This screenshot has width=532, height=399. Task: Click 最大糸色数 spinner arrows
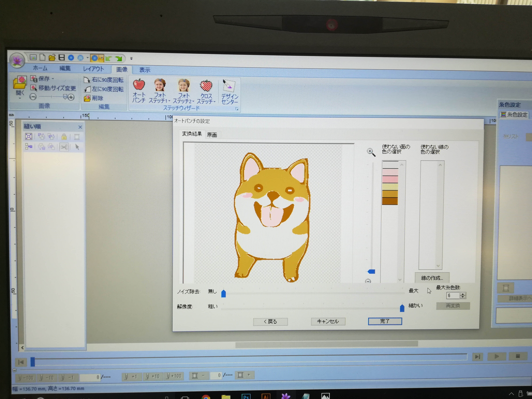tap(463, 296)
